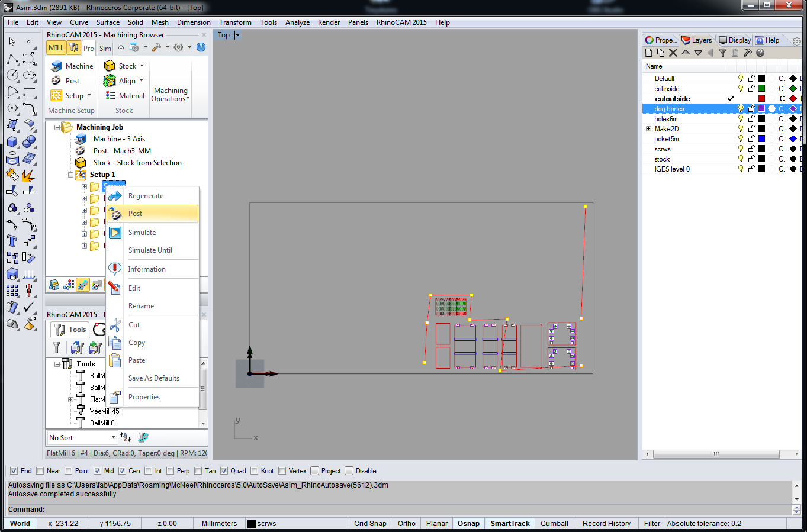The image size is (807, 532).
Task: Collapse the Machining Job tree node
Action: (x=57, y=127)
